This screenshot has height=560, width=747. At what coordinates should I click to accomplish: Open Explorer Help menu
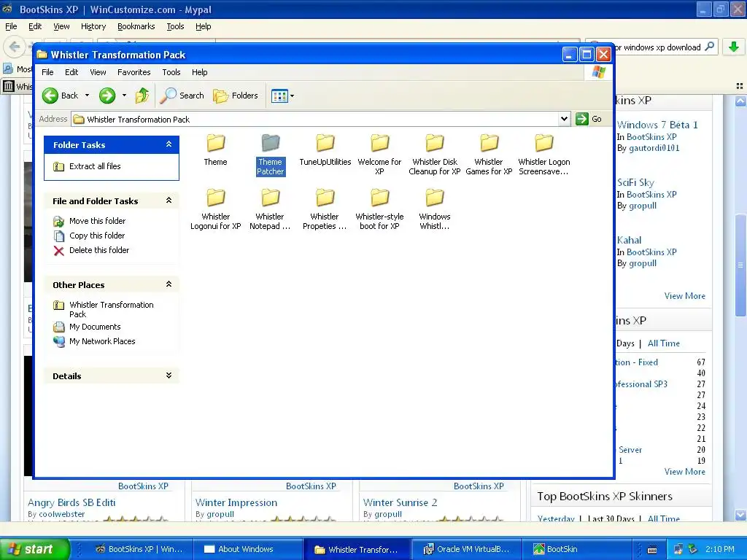pyautogui.click(x=200, y=72)
